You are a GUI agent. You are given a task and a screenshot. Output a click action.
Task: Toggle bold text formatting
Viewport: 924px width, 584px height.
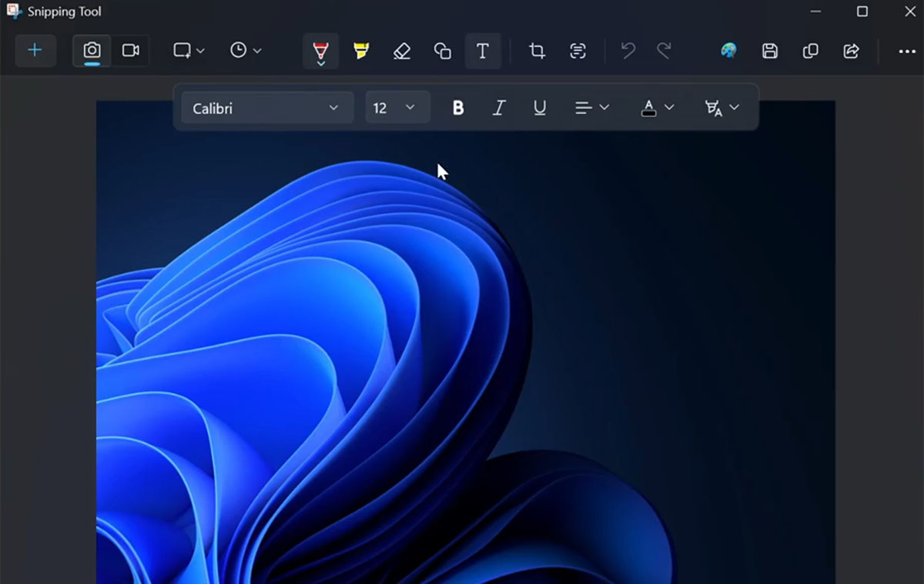[x=458, y=108]
